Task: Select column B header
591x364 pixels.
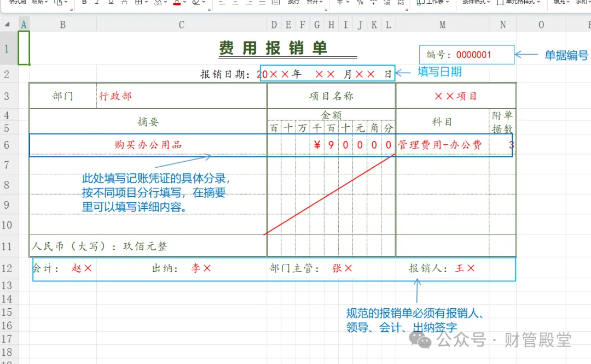Action: pos(63,25)
